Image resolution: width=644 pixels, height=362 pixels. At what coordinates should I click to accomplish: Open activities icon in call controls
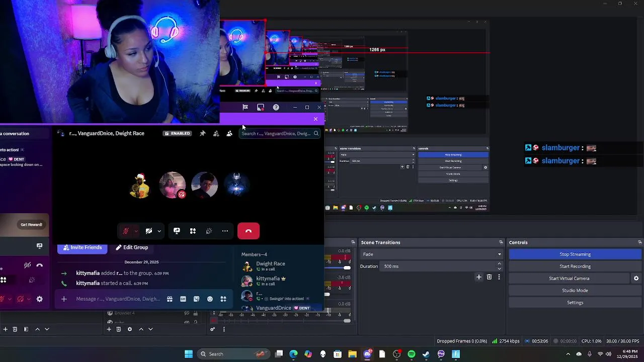(x=193, y=231)
